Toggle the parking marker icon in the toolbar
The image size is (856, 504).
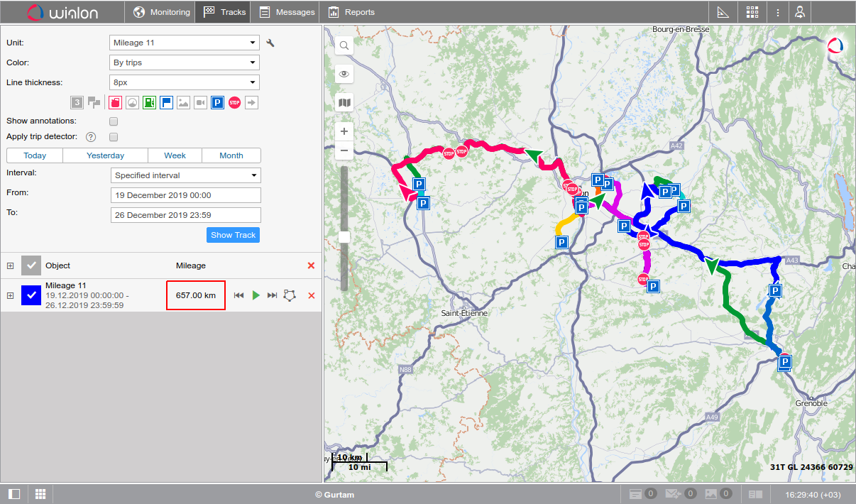point(218,103)
